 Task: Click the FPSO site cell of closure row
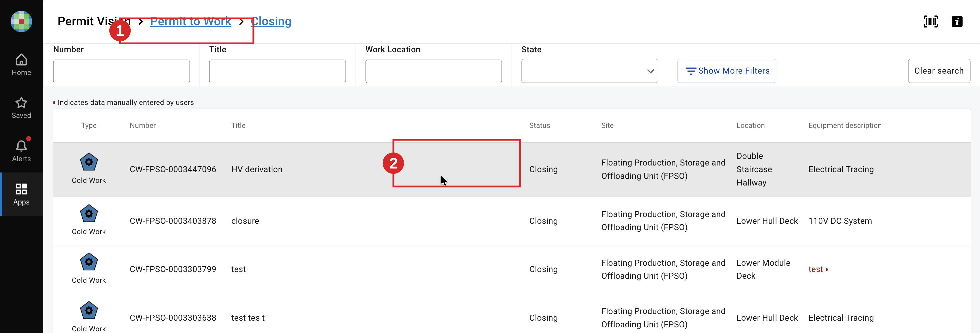pos(663,221)
